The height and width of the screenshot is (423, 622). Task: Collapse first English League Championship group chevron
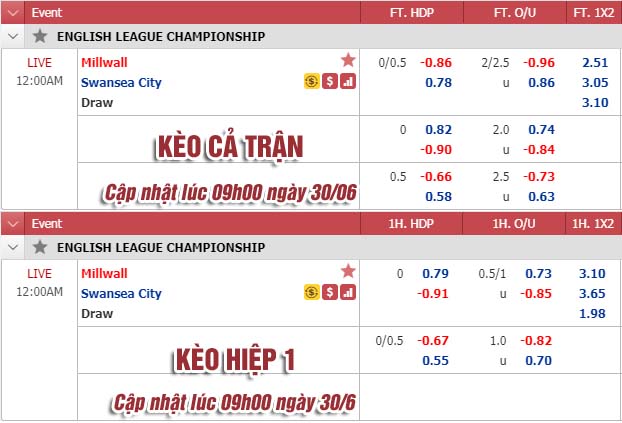click(13, 37)
